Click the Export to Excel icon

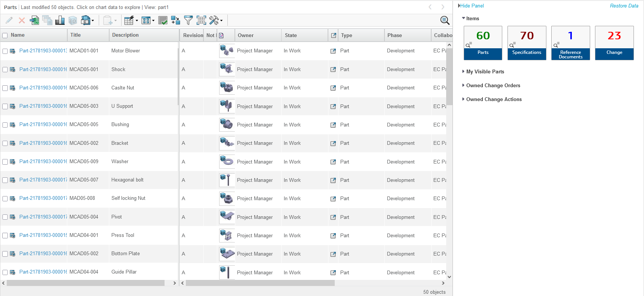click(34, 20)
